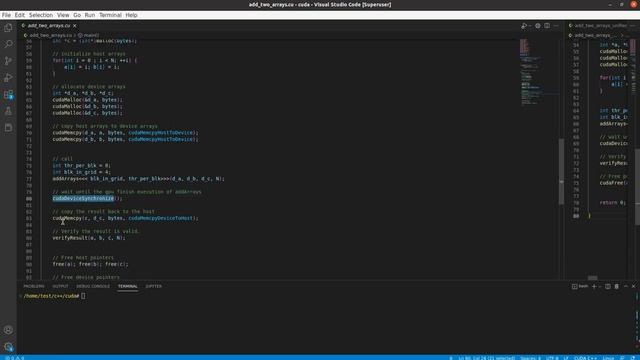The image size is (640, 360).
Task: Open the Selection menu
Action: tap(41, 15)
